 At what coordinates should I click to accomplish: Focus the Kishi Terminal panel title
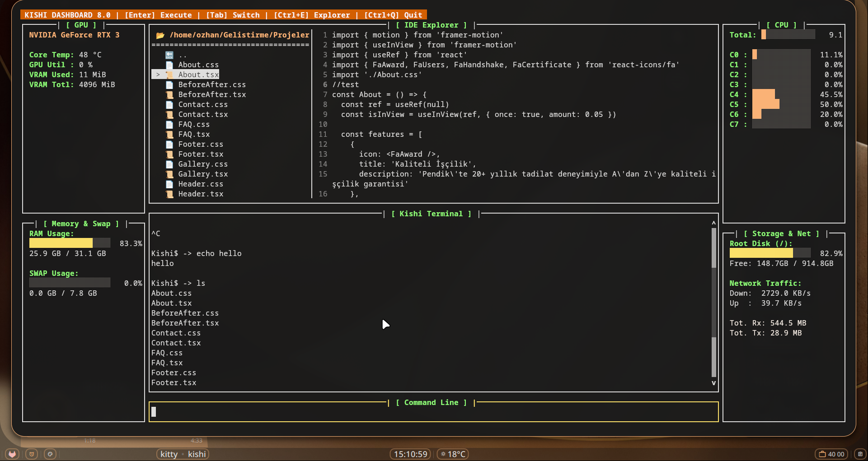[x=431, y=214]
